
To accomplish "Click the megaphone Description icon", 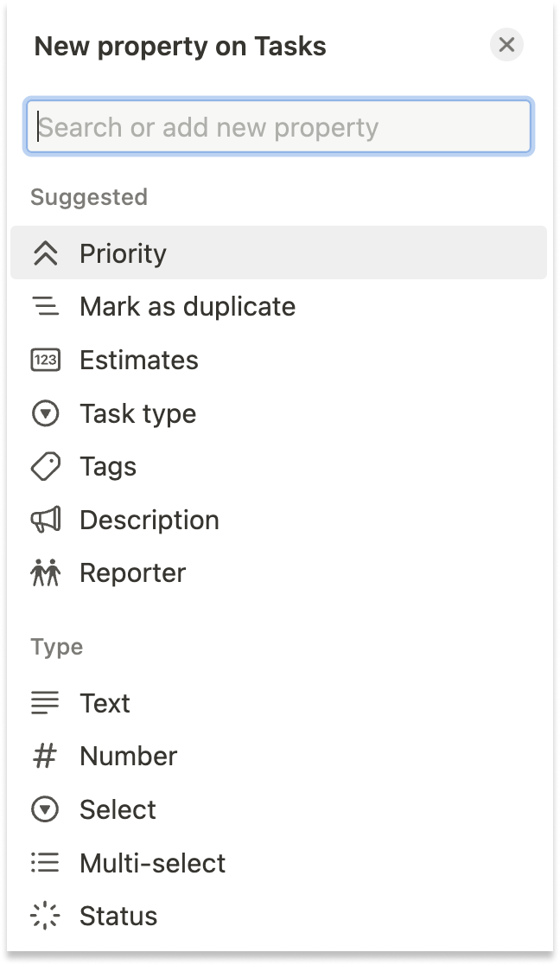I will (x=45, y=520).
